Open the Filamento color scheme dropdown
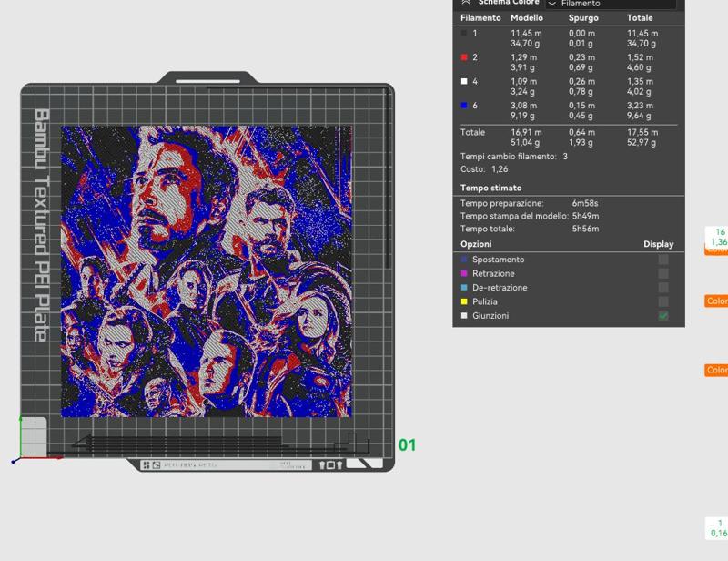728x561 pixels. pyautogui.click(x=611, y=4)
